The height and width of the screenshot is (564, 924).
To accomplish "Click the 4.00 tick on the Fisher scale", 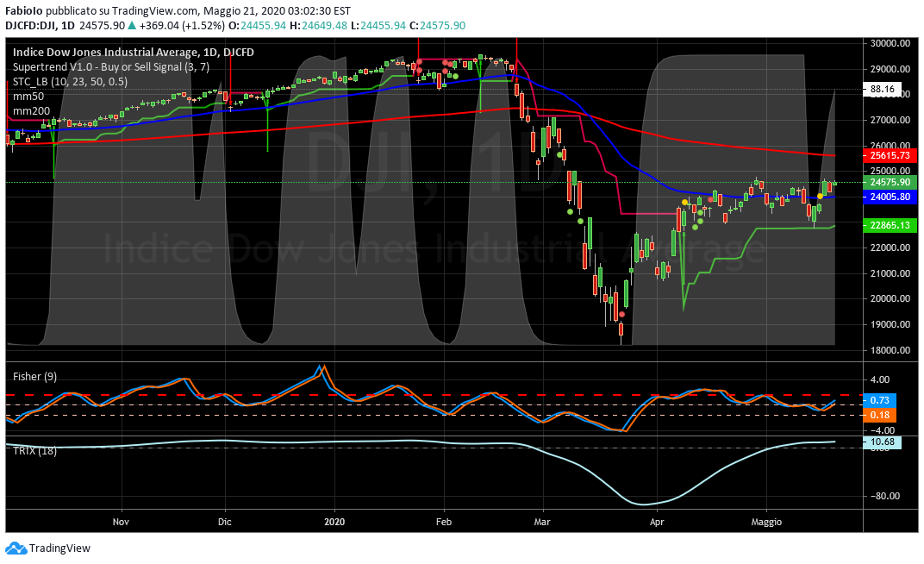I will [x=880, y=379].
